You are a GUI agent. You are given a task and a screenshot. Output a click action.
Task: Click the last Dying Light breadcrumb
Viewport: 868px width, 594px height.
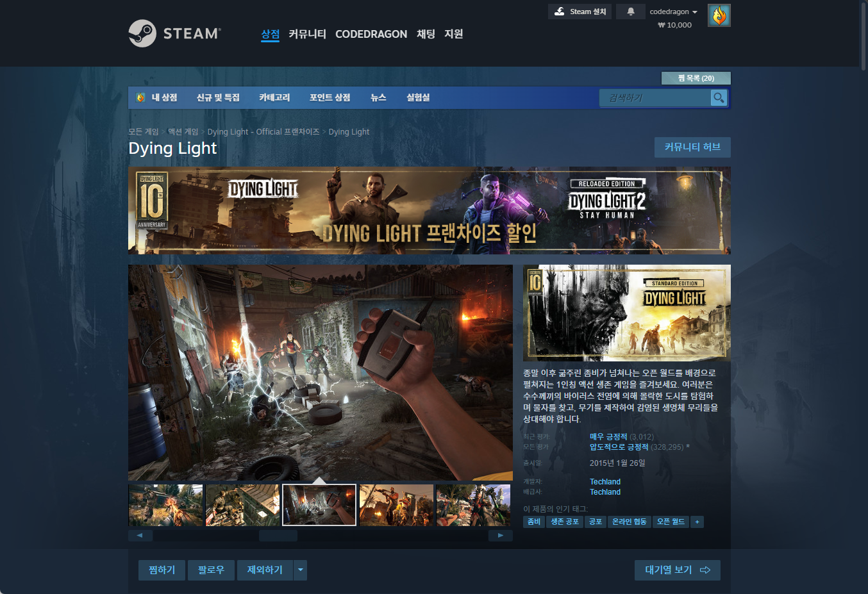tap(349, 131)
